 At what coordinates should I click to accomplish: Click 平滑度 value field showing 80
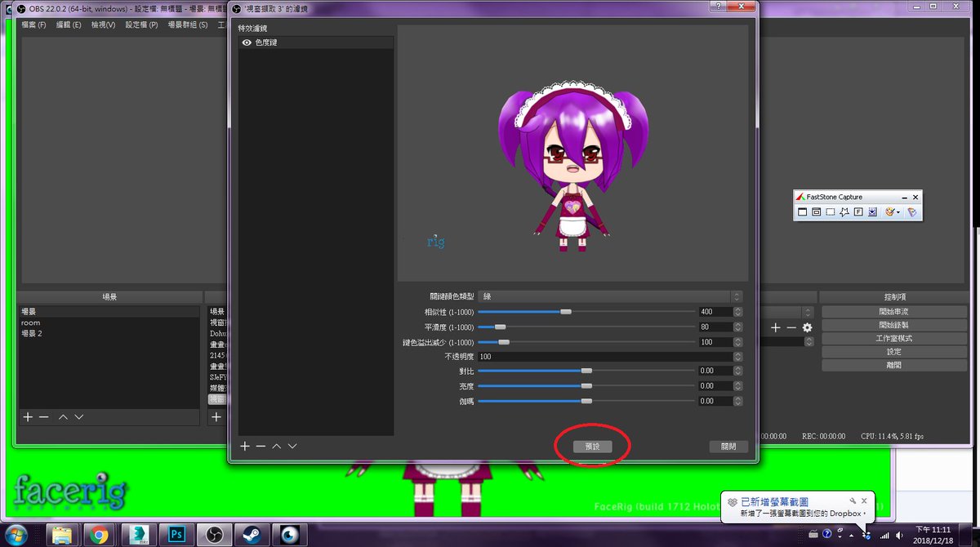tap(715, 327)
